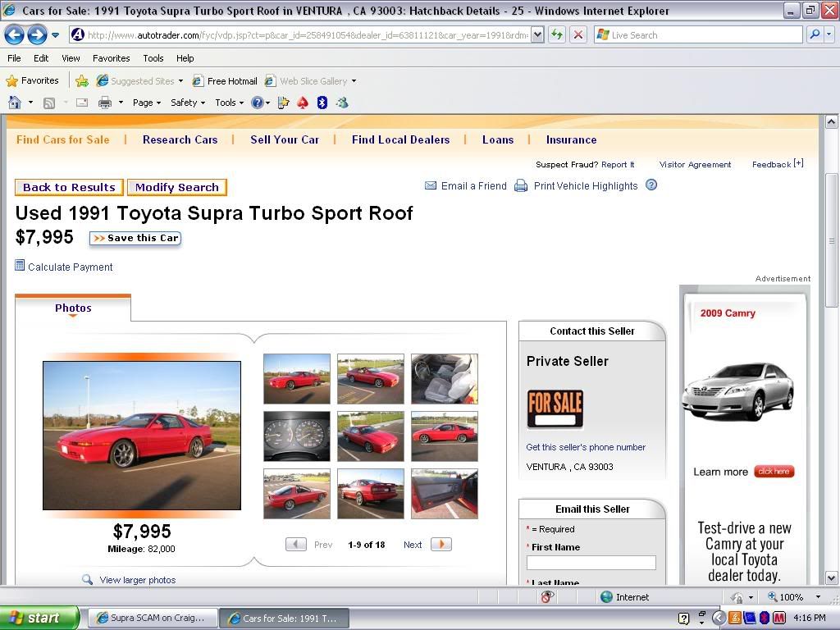The width and height of the screenshot is (840, 630).
Task: Click Email a Friend envelope link
Action: click(466, 186)
